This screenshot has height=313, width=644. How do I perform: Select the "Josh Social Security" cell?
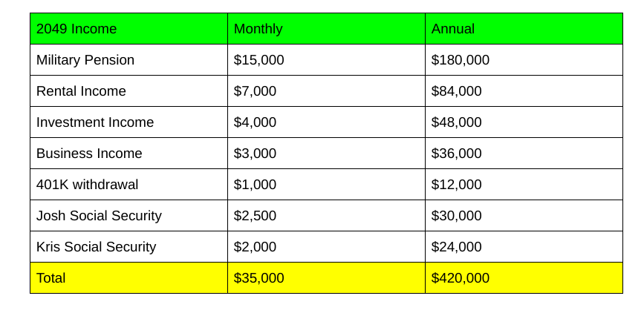click(99, 216)
